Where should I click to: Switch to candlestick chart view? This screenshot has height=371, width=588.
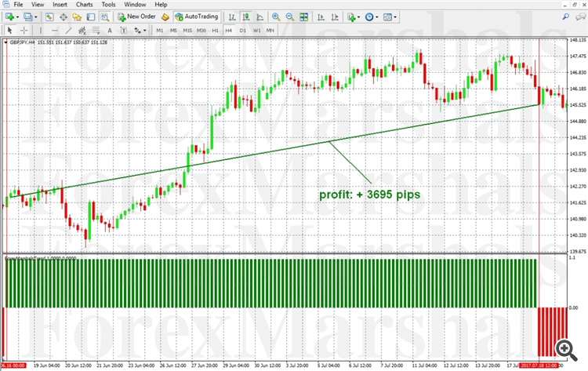246,17
